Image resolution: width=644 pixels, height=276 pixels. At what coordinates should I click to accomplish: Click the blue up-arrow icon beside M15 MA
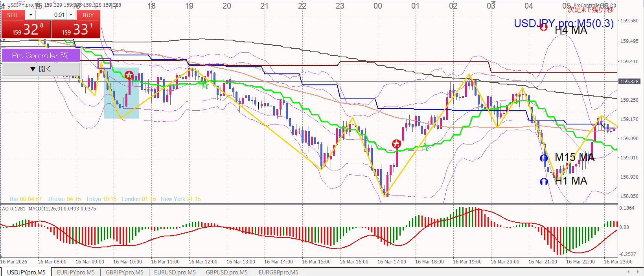coord(544,158)
